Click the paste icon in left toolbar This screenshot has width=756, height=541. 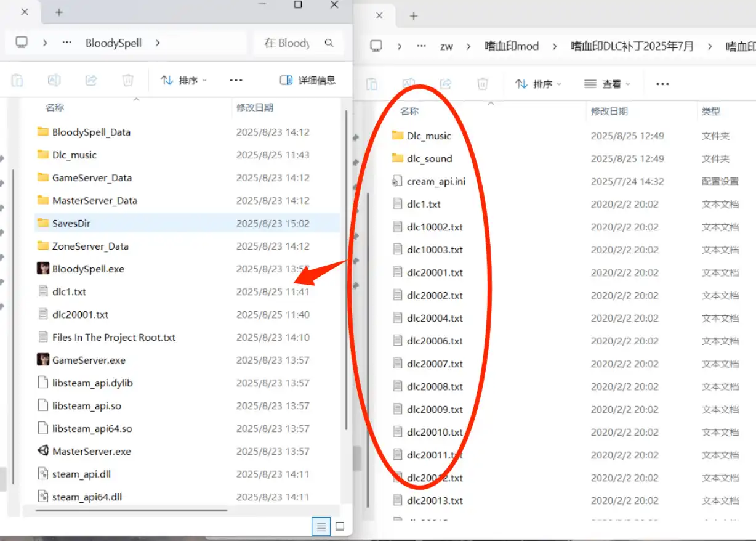click(x=17, y=80)
